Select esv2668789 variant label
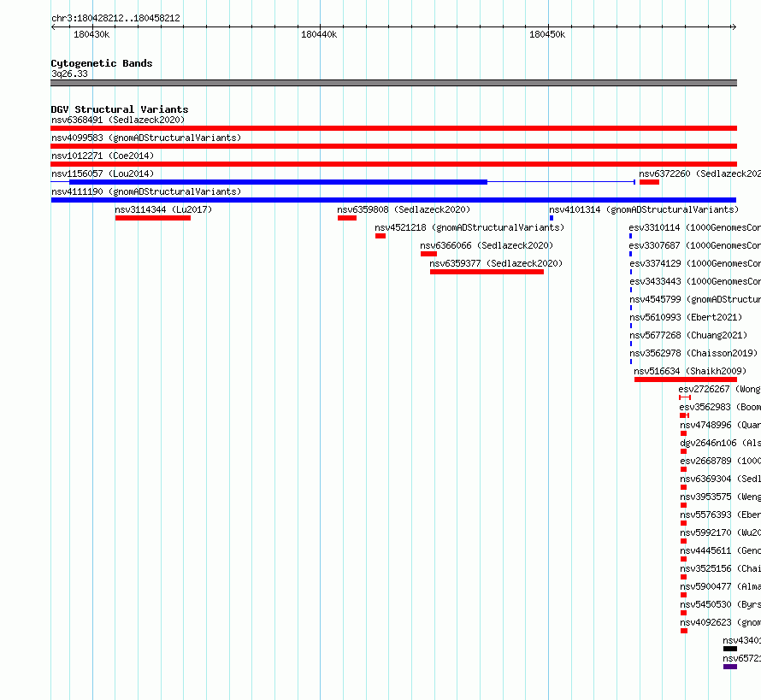761x700 pixels. (721, 461)
